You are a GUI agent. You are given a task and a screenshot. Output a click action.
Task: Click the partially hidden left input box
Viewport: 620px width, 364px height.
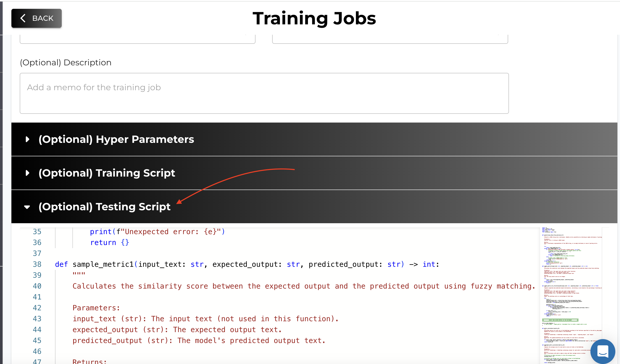[x=137, y=39]
